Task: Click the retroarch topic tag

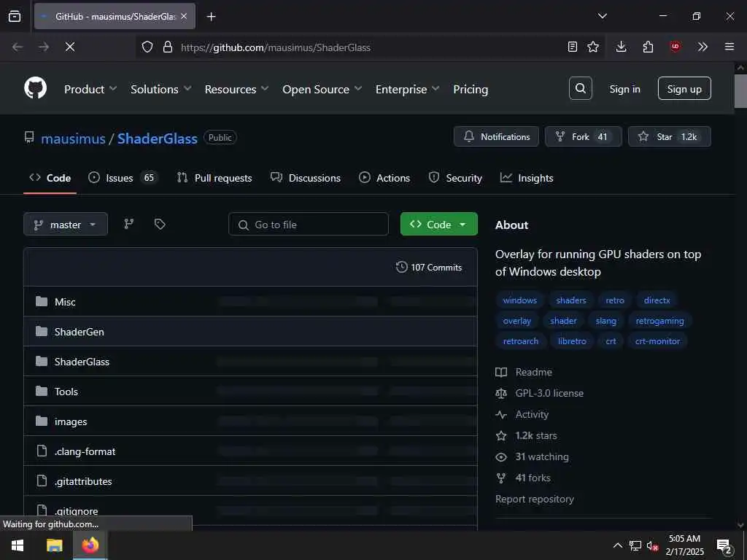Action: 520,341
